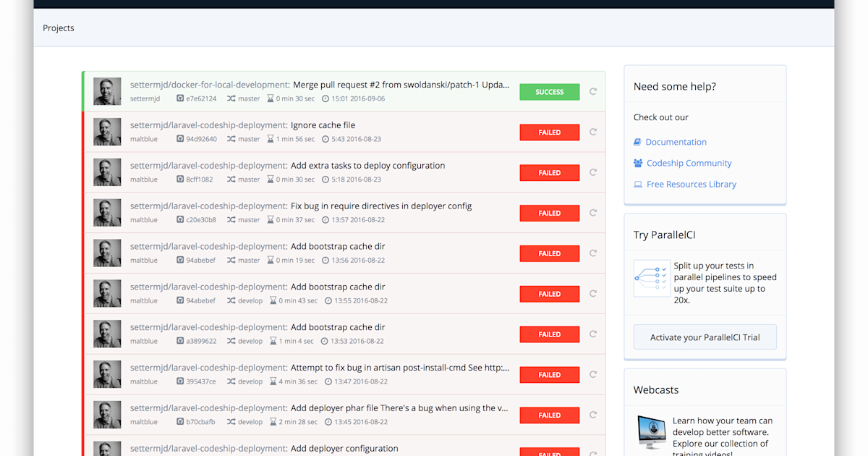Screen dimensions: 868x456
Task: Open FAILED status of 'Add deployer phar file'
Action: click(550, 415)
